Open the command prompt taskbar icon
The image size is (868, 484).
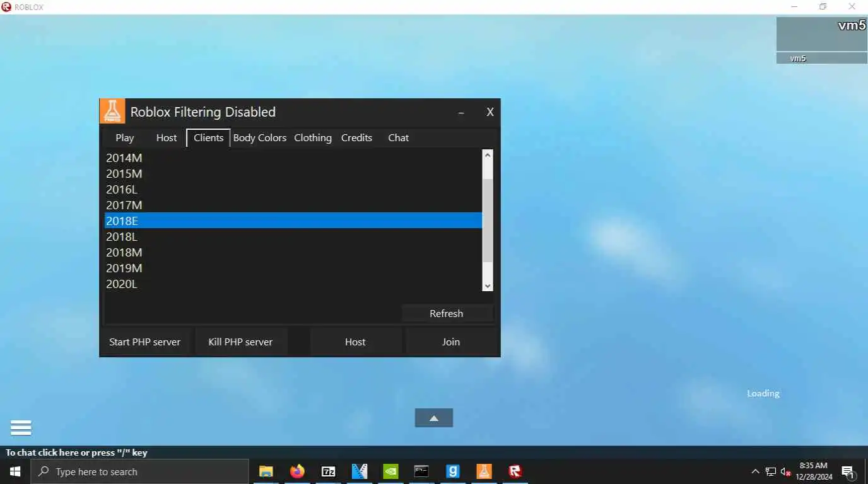pyautogui.click(x=421, y=471)
